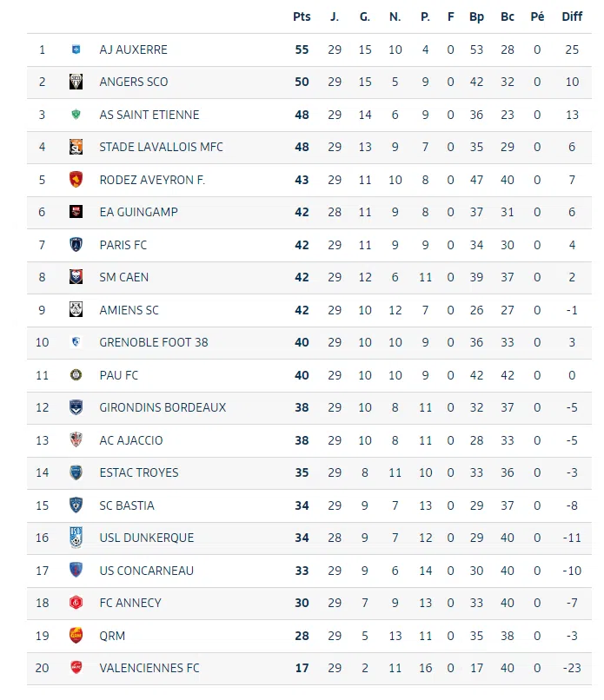Click the AJ Auxerre club crest
604x700 pixels.
tap(76, 50)
